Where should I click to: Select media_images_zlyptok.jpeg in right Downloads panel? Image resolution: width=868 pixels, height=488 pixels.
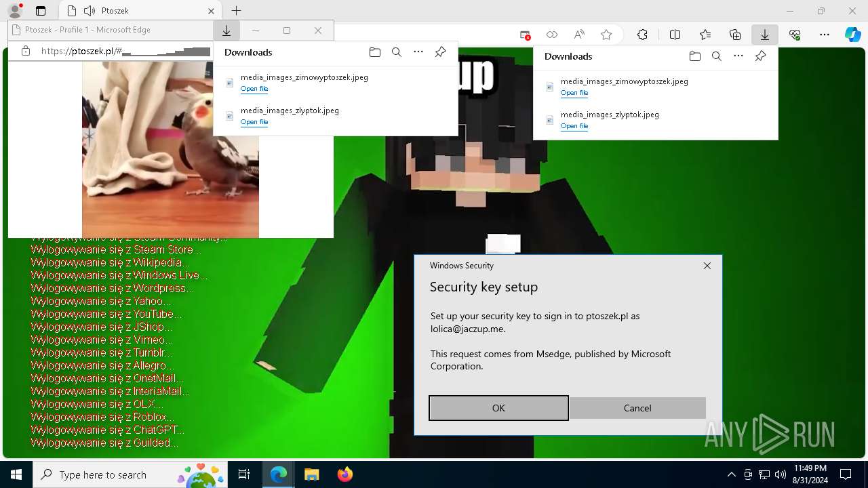pyautogui.click(x=610, y=115)
